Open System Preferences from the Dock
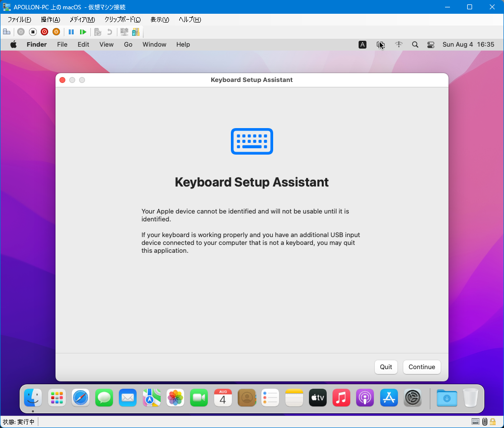Viewport: 504px width, 428px height. coord(413,398)
